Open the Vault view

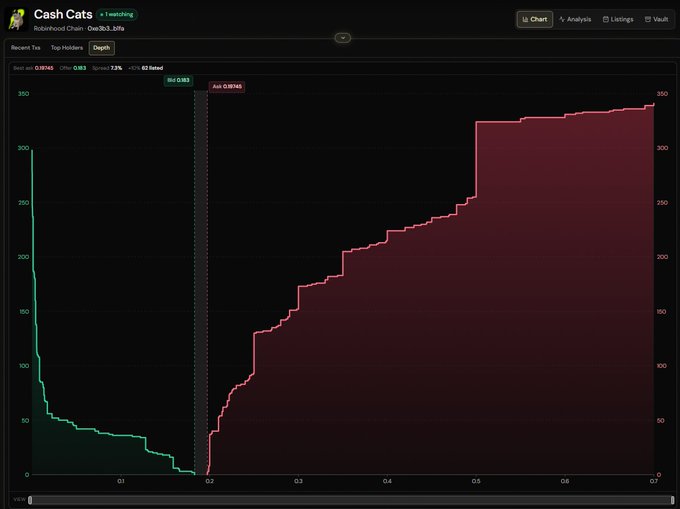(x=657, y=20)
